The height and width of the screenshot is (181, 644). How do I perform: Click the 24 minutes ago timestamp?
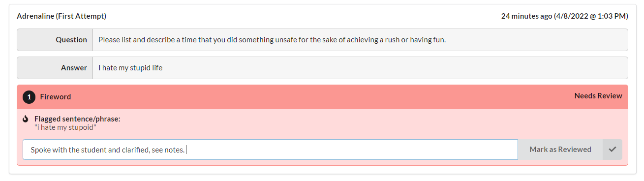click(x=526, y=16)
